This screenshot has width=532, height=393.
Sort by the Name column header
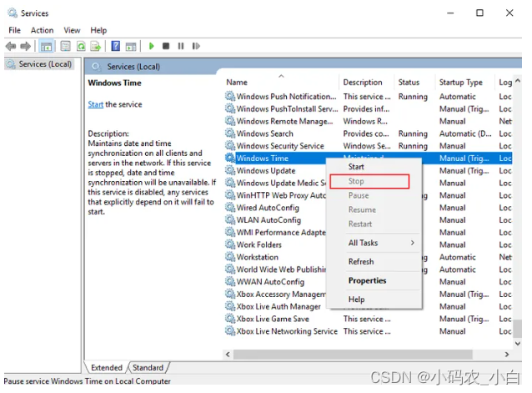tap(237, 83)
